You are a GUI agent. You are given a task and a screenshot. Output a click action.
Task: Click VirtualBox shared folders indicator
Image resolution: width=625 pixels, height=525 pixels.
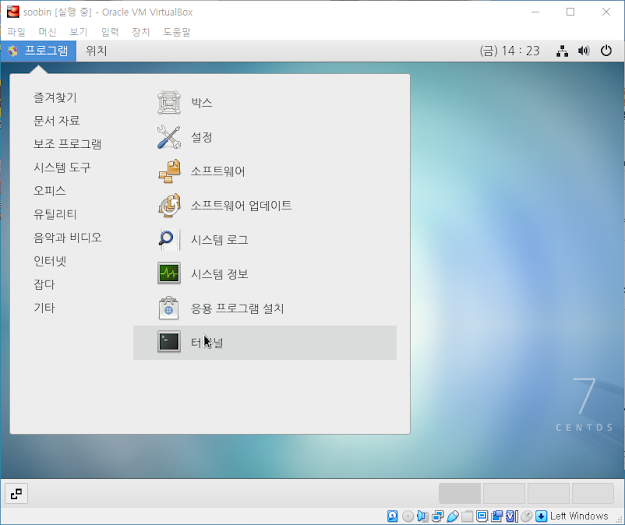point(467,516)
